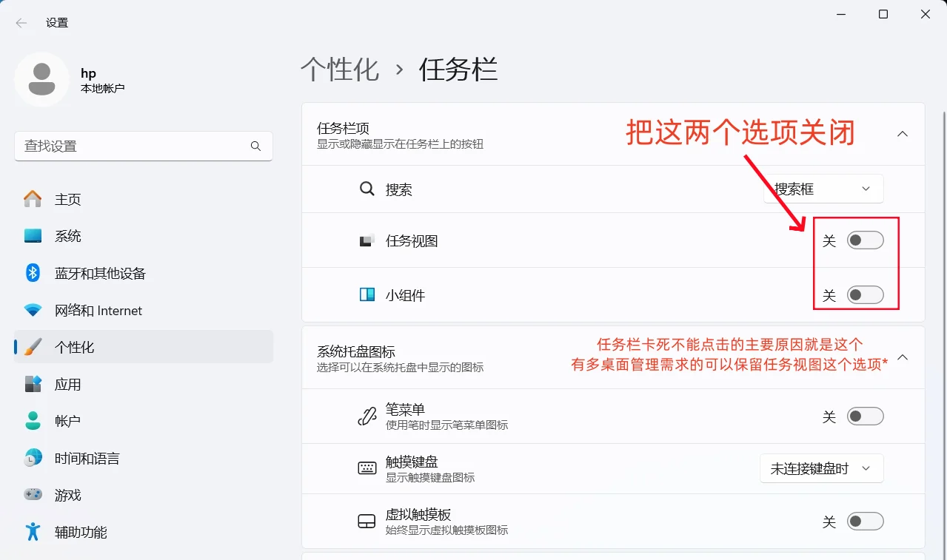947x560 pixels.
Task: Select 帐户 (Accounts) in the sidebar
Action: (x=68, y=421)
